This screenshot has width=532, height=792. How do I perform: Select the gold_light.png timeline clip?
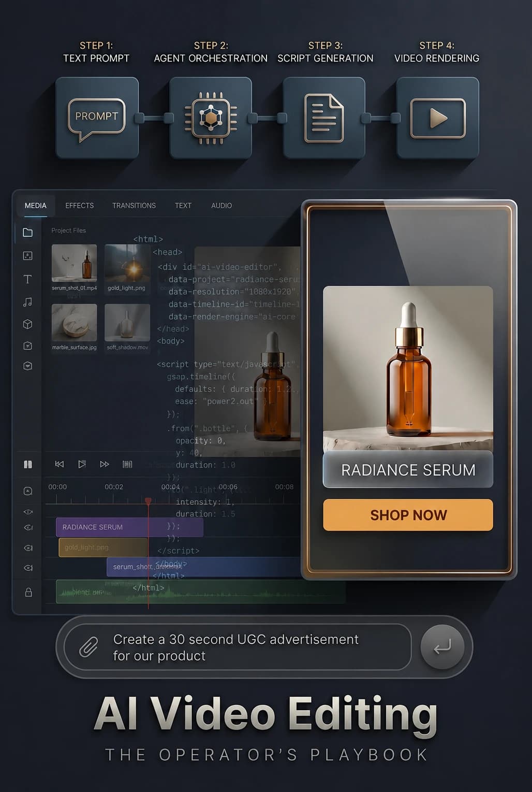point(104,548)
